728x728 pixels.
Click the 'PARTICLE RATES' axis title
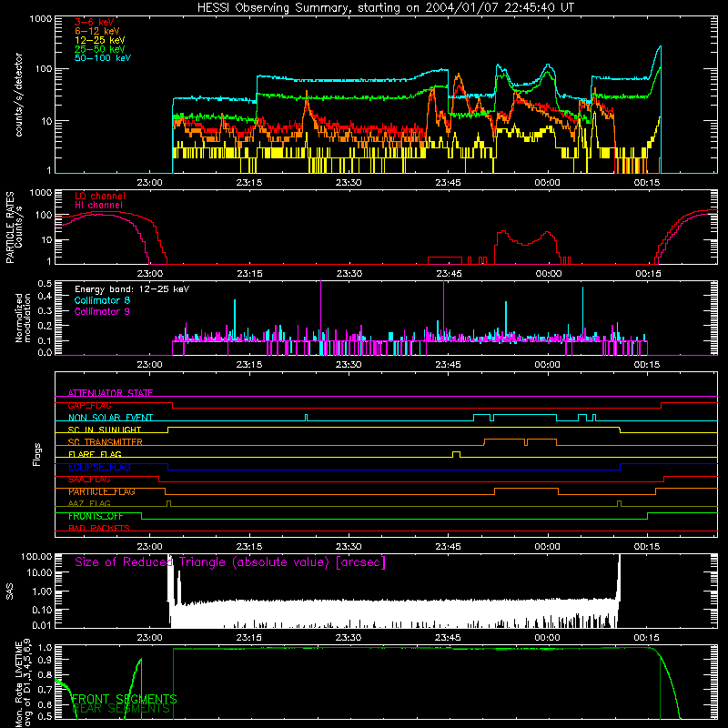[x=9, y=227]
